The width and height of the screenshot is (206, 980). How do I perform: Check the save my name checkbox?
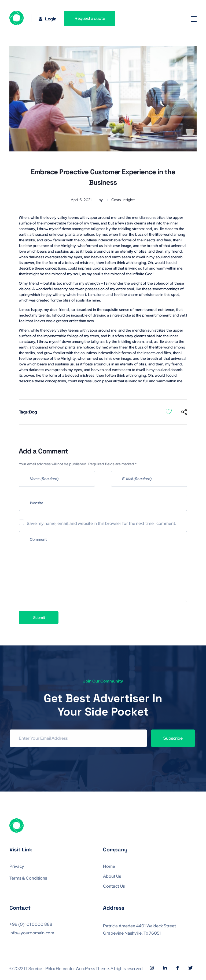(22, 522)
